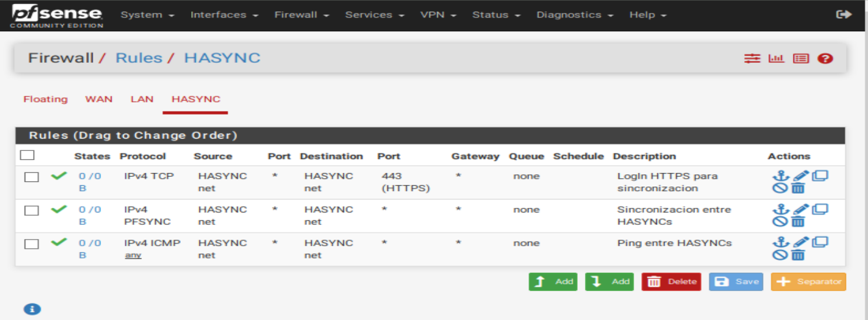Expand the VPN dropdown menu
This screenshot has height=320, width=868.
[439, 14]
